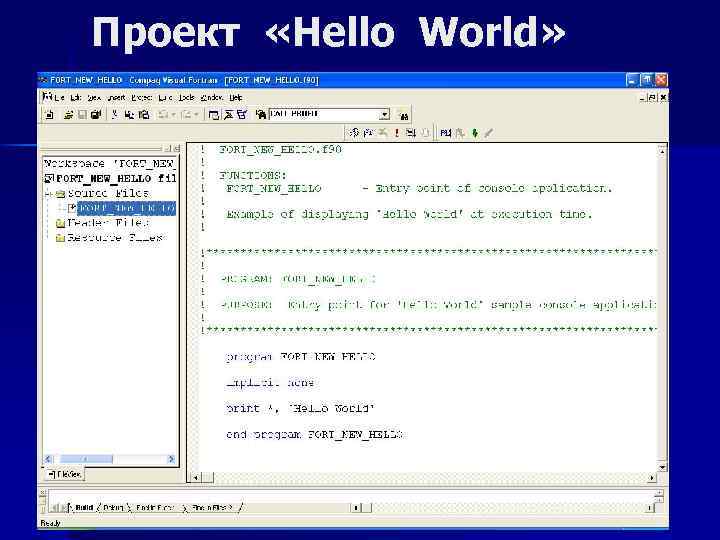720x540 pixels.
Task: Click the Undo toolbar icon
Action: point(163,115)
